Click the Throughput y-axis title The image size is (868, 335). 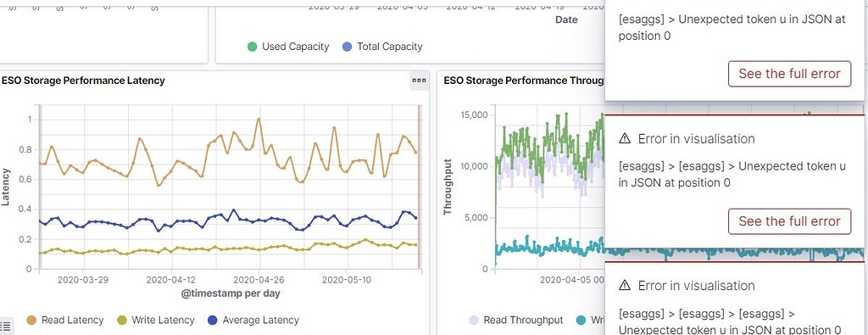click(448, 187)
